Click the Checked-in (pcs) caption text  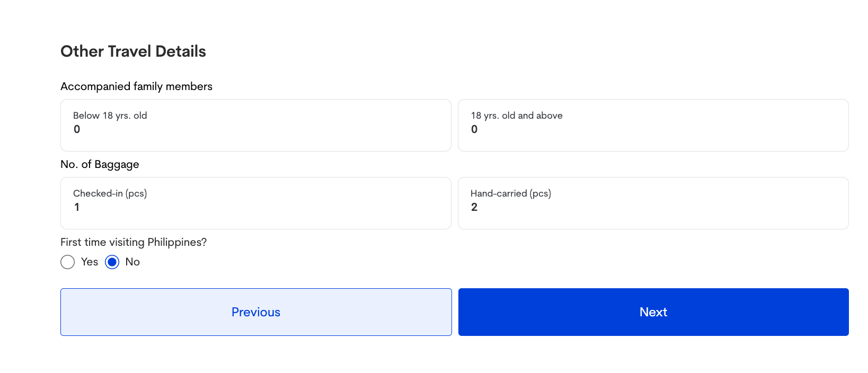click(110, 193)
